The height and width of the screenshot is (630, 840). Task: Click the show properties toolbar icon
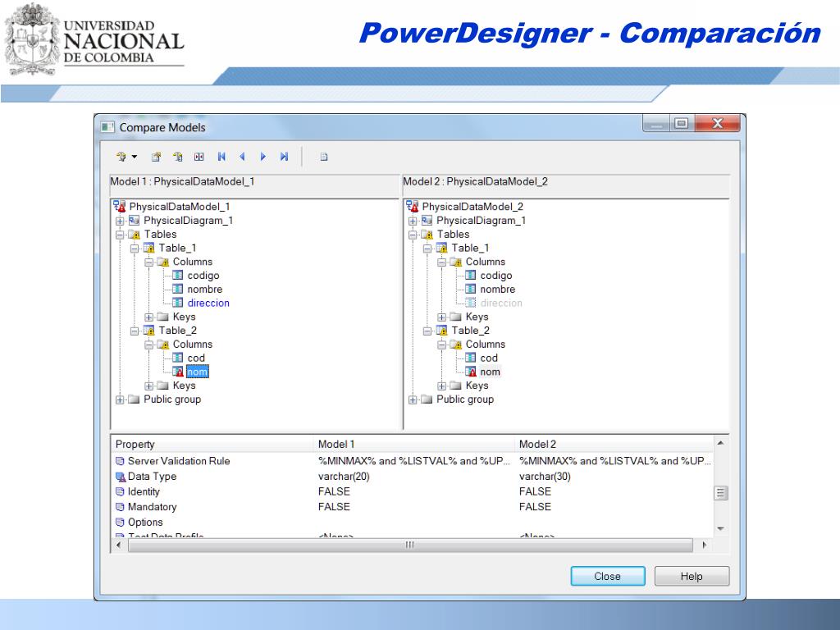156,157
